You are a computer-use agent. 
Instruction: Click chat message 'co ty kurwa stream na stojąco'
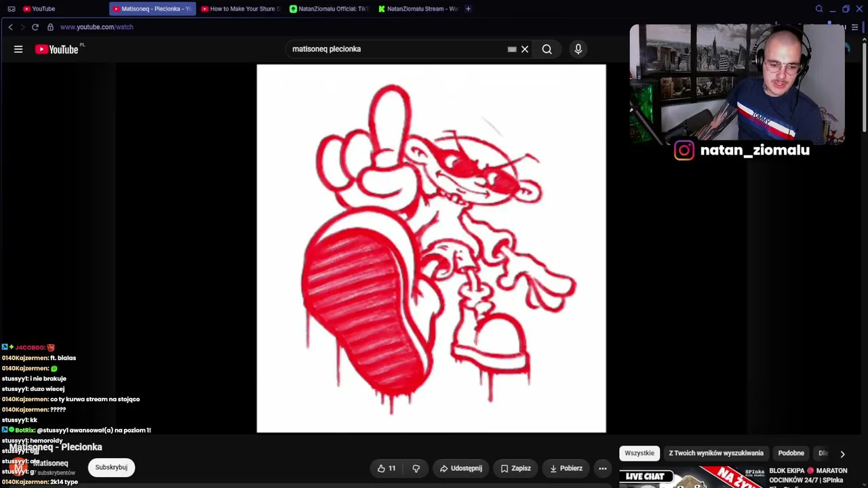[95, 399]
